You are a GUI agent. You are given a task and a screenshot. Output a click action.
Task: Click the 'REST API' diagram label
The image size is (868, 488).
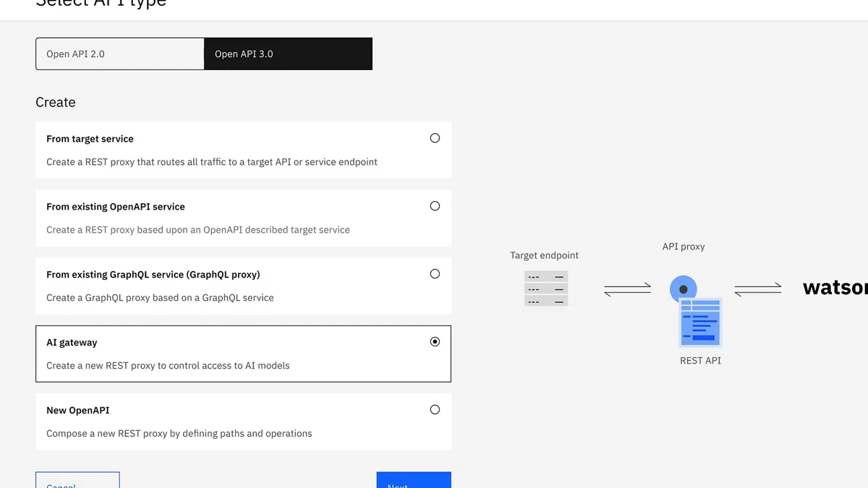tap(700, 360)
